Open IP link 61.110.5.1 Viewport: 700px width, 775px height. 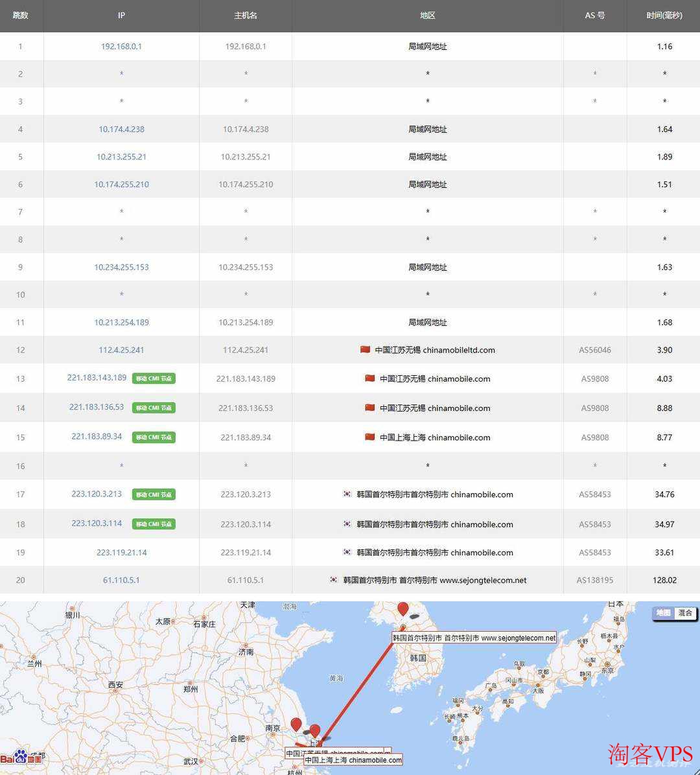click(x=121, y=580)
